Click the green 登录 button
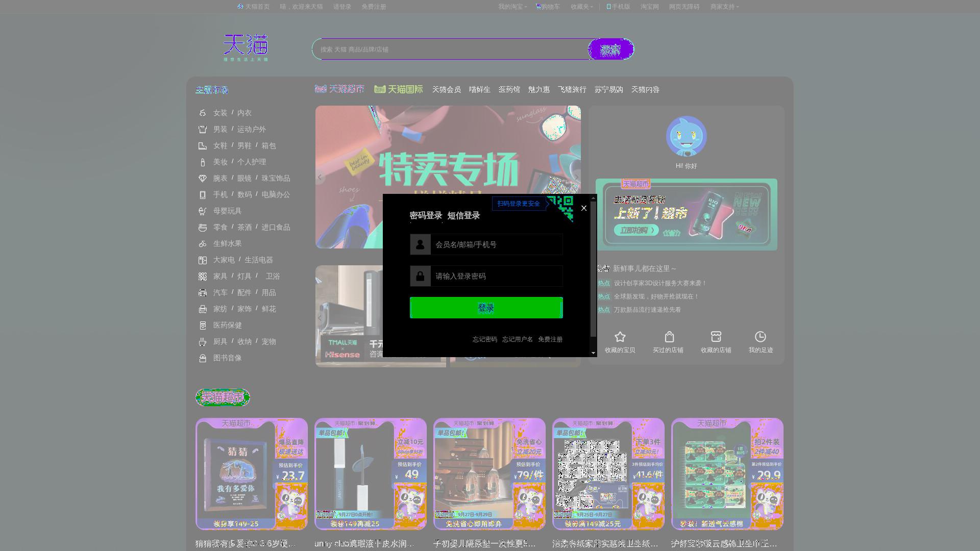 (x=486, y=308)
